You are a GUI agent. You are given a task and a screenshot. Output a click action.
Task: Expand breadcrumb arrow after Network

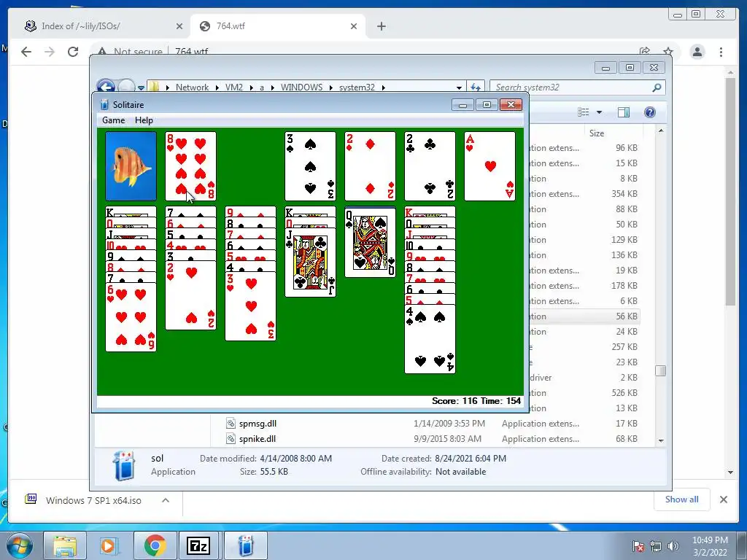coord(217,87)
